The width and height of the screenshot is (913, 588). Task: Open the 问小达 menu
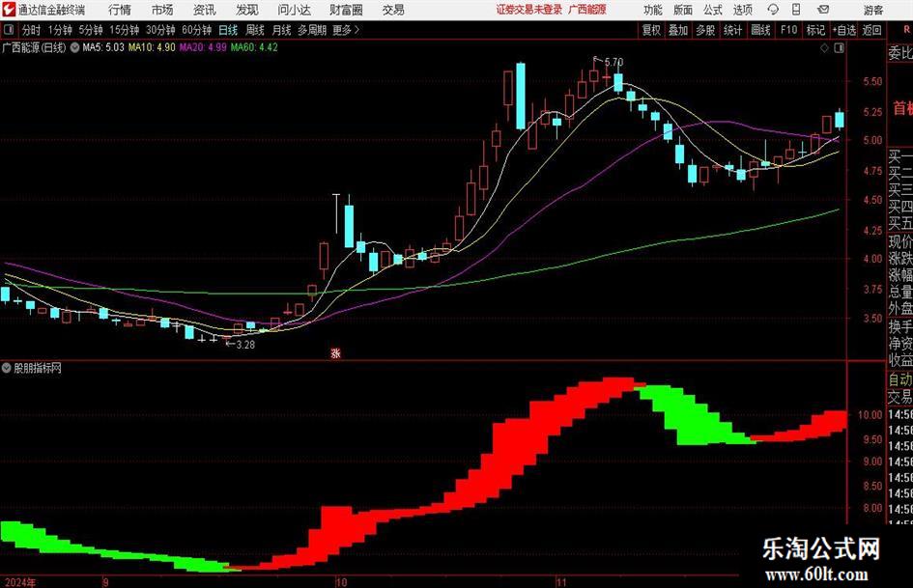pyautogui.click(x=294, y=10)
